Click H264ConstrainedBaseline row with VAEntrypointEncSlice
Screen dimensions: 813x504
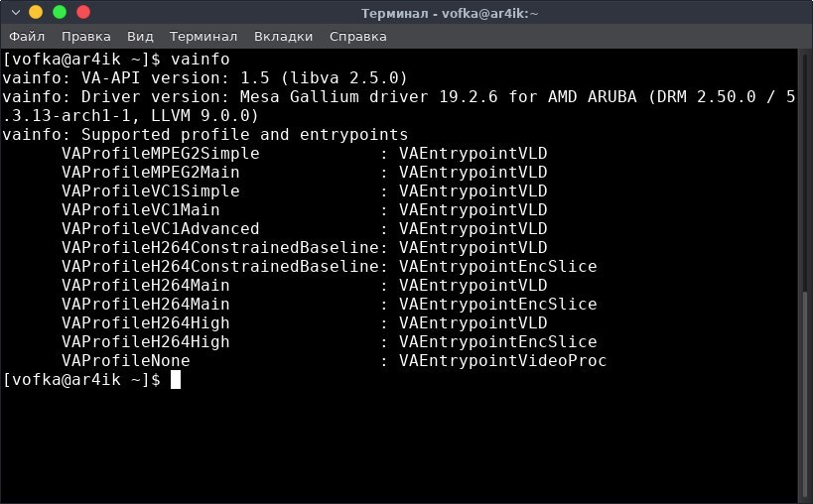click(330, 266)
